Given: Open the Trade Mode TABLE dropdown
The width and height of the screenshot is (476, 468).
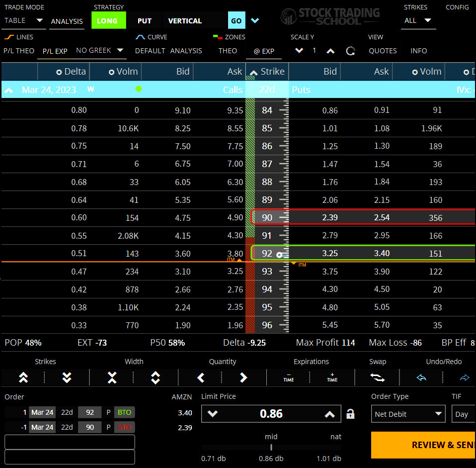Looking at the screenshot, I should point(23,20).
